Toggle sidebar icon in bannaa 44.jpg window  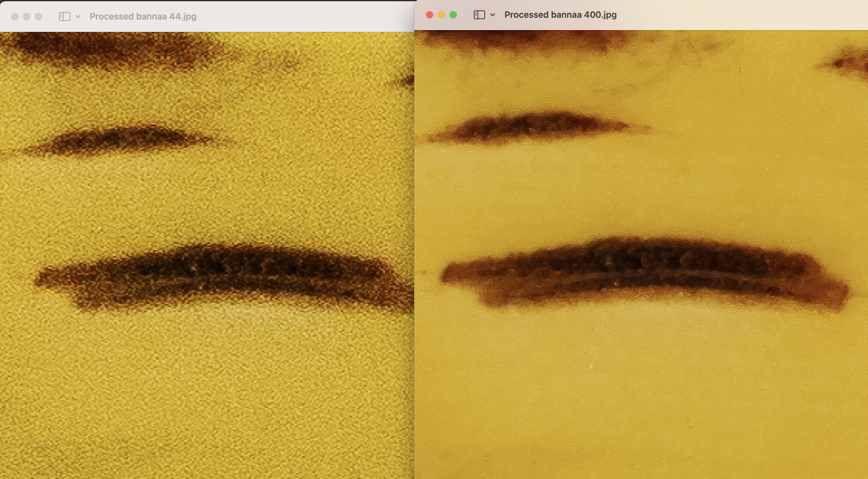click(x=64, y=17)
